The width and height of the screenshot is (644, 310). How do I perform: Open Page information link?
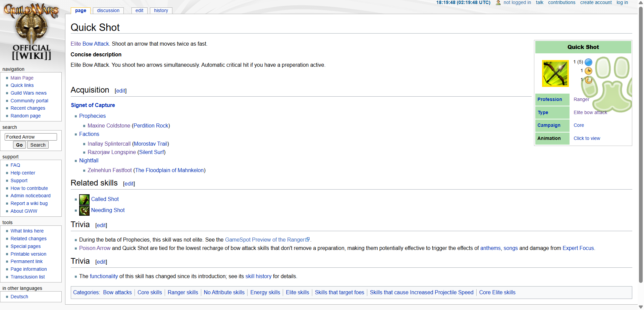tap(29, 269)
